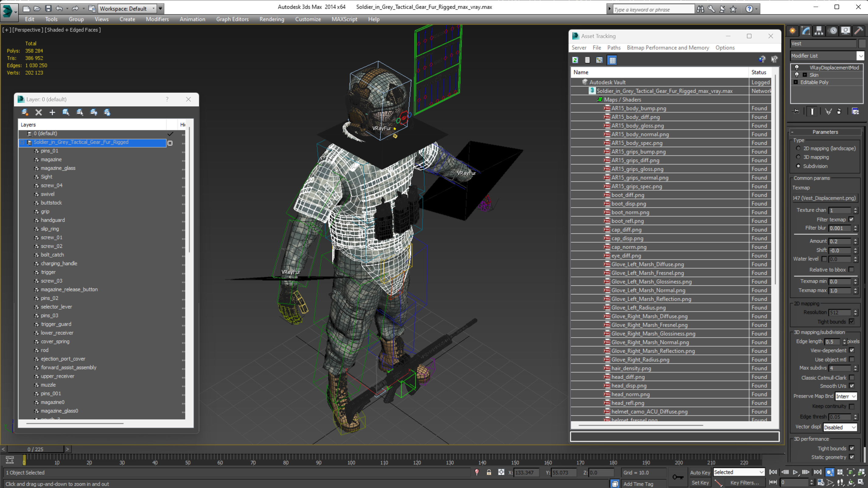
Task: Toggle the Skin modifier lightbulb
Action: pos(797,75)
